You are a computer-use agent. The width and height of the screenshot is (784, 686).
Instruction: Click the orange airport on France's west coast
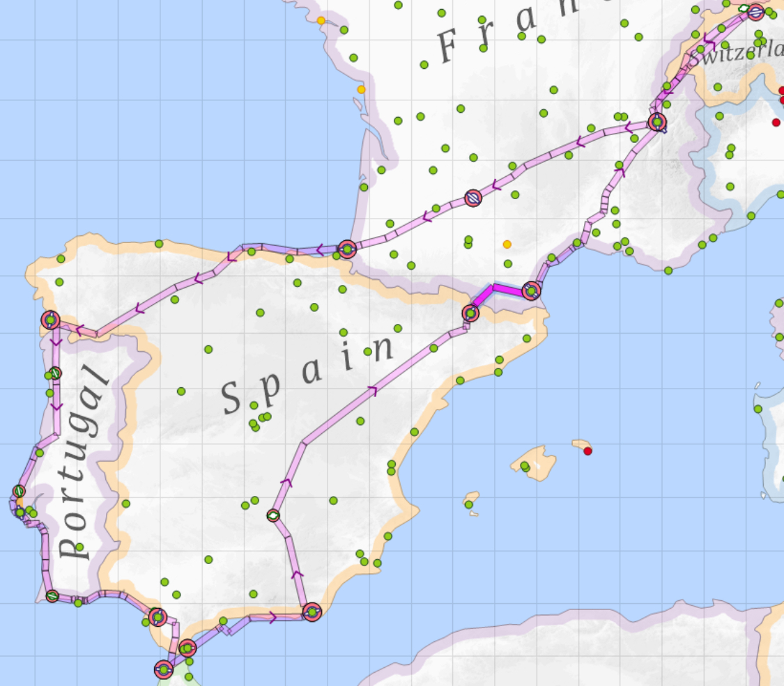(x=361, y=90)
